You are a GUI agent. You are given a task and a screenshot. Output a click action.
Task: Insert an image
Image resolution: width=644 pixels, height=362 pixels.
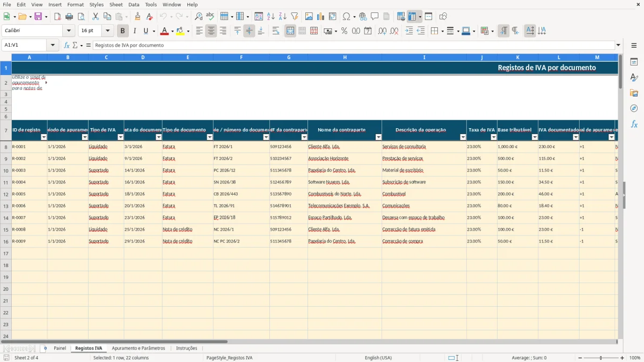tap(309, 17)
